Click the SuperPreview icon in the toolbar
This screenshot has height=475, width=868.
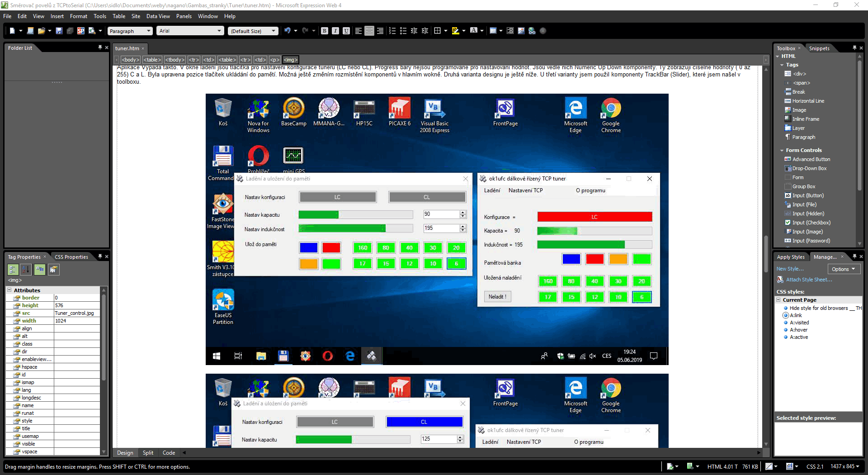tap(80, 31)
